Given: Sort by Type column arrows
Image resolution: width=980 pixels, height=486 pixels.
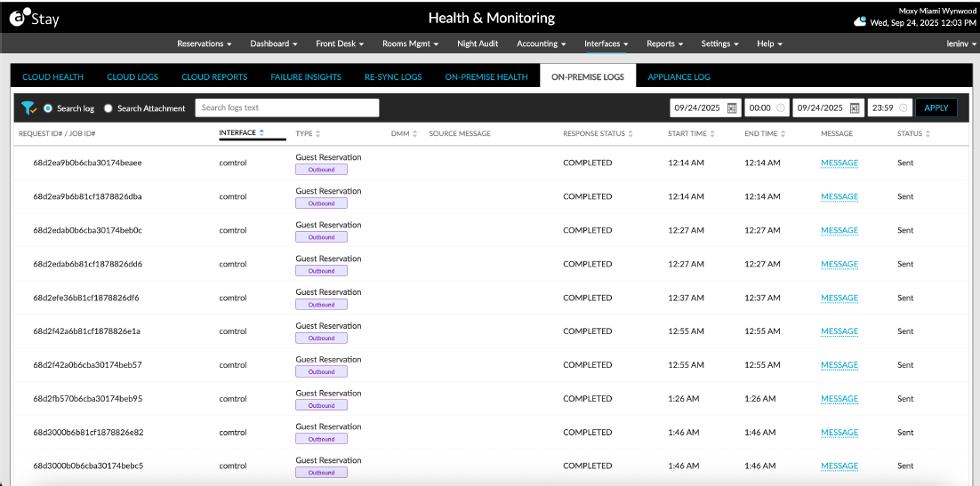Looking at the screenshot, I should [317, 133].
